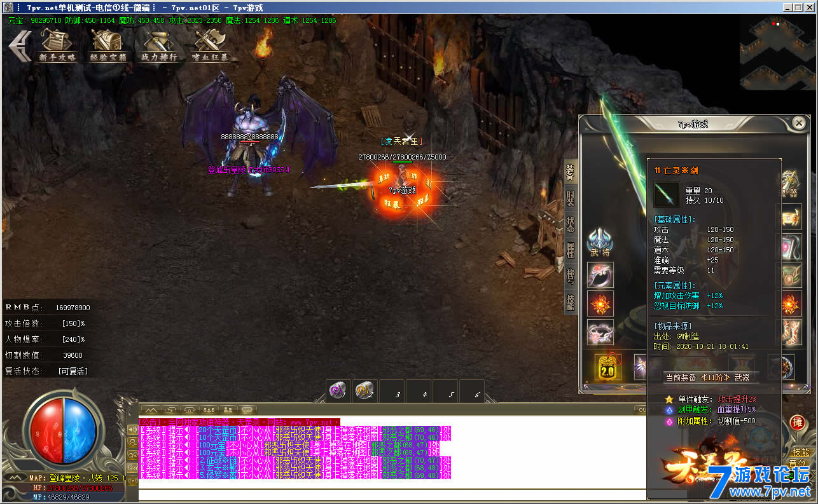Click the golden 2.0 charm icon
The width and height of the screenshot is (818, 504).
[x=608, y=367]
